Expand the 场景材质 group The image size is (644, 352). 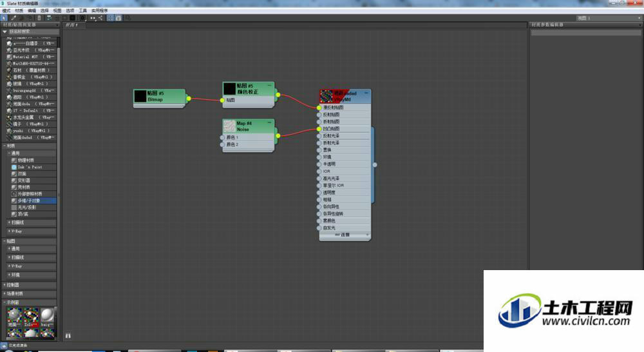pos(5,293)
